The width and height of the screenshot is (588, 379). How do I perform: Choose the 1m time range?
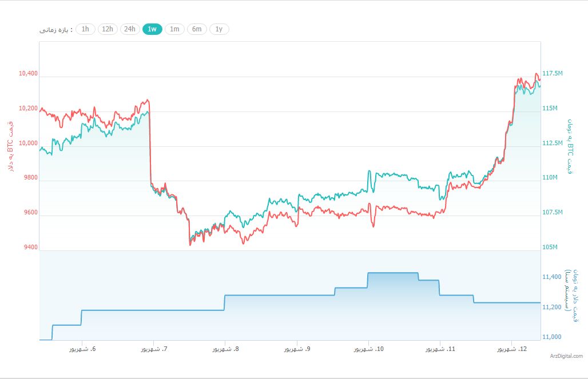click(x=173, y=29)
